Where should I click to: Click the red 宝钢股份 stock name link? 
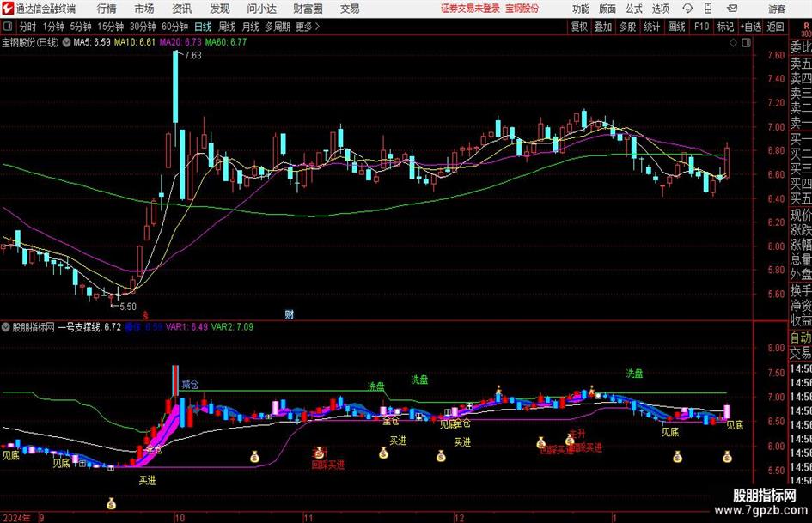(522, 9)
